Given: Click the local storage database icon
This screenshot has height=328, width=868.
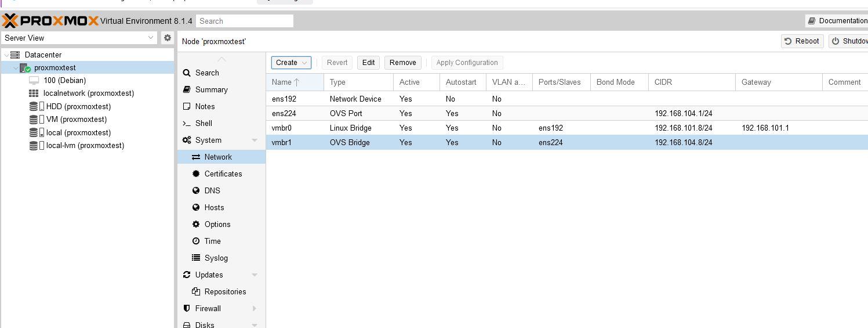Looking at the screenshot, I should (x=34, y=132).
